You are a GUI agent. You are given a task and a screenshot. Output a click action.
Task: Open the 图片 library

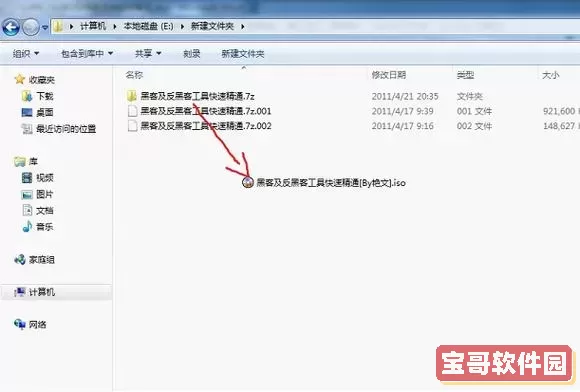pos(45,194)
